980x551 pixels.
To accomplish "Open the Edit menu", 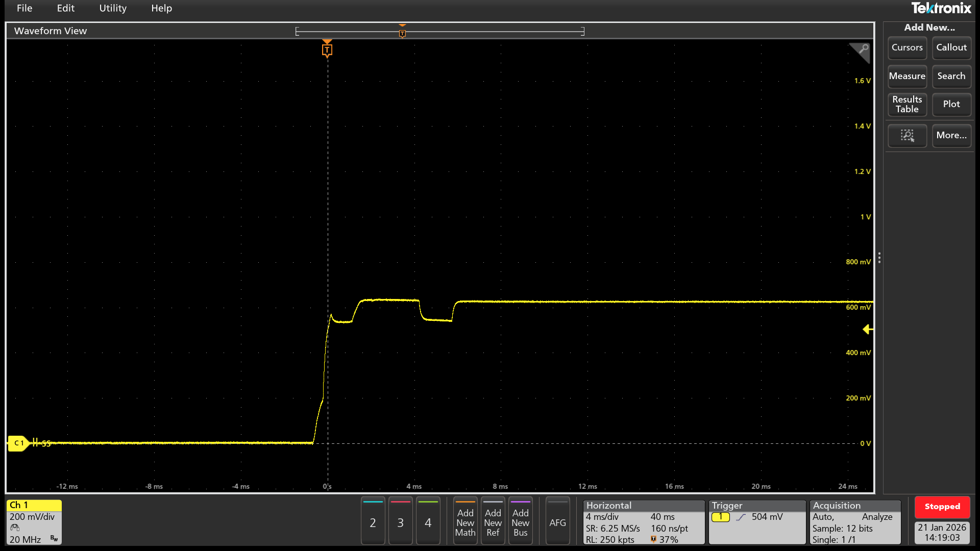I will tap(65, 8).
